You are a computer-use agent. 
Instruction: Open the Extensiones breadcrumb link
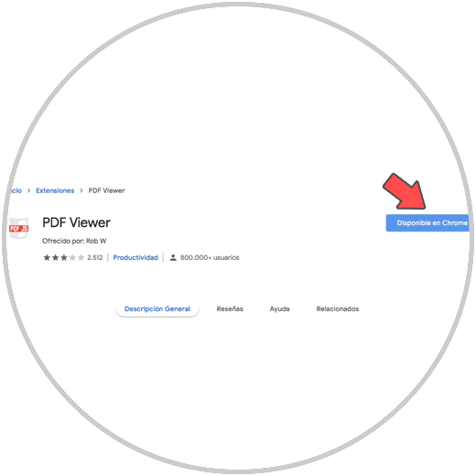coord(55,190)
